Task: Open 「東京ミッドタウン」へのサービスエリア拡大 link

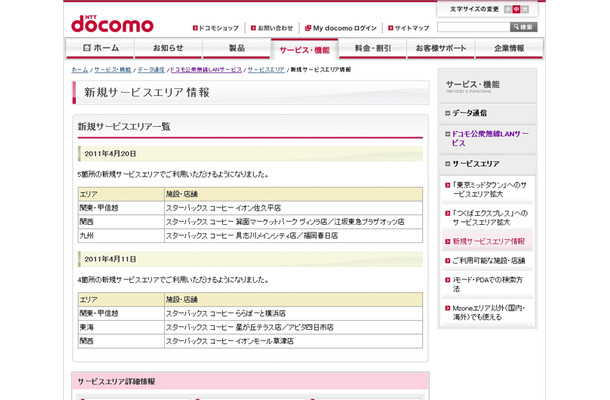Action: (489, 189)
